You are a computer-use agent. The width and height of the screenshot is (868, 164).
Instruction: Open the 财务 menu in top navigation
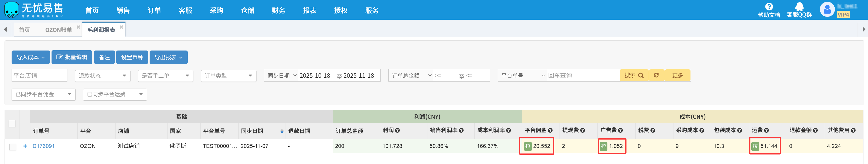click(278, 10)
